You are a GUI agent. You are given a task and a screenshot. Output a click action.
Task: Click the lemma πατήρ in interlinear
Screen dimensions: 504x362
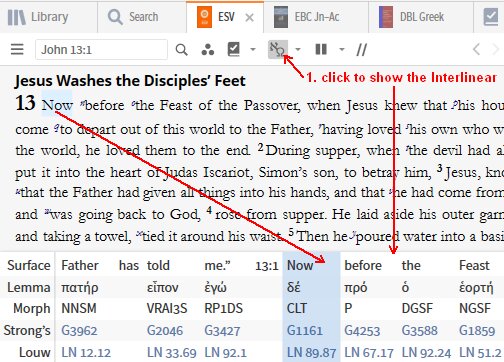(x=80, y=288)
